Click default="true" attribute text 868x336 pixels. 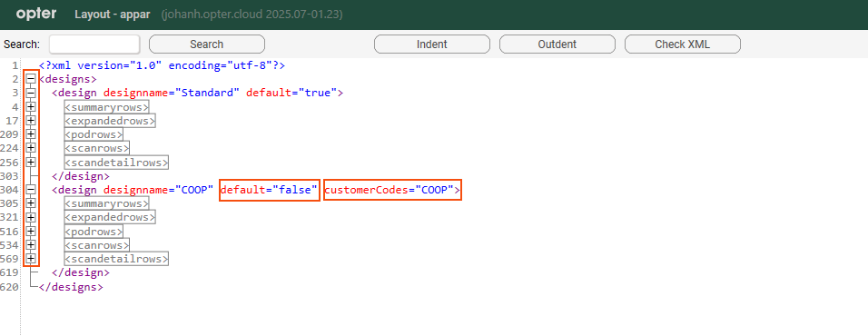tap(291, 93)
